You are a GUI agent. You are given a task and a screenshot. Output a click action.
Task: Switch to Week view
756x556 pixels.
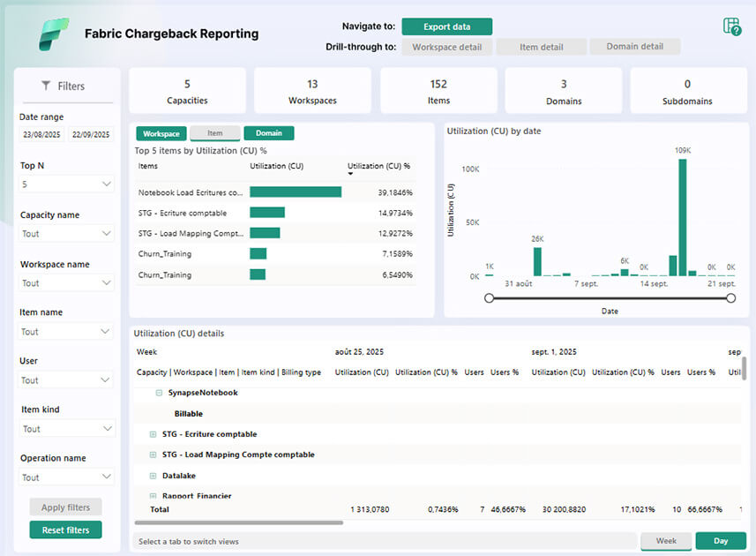coord(666,541)
